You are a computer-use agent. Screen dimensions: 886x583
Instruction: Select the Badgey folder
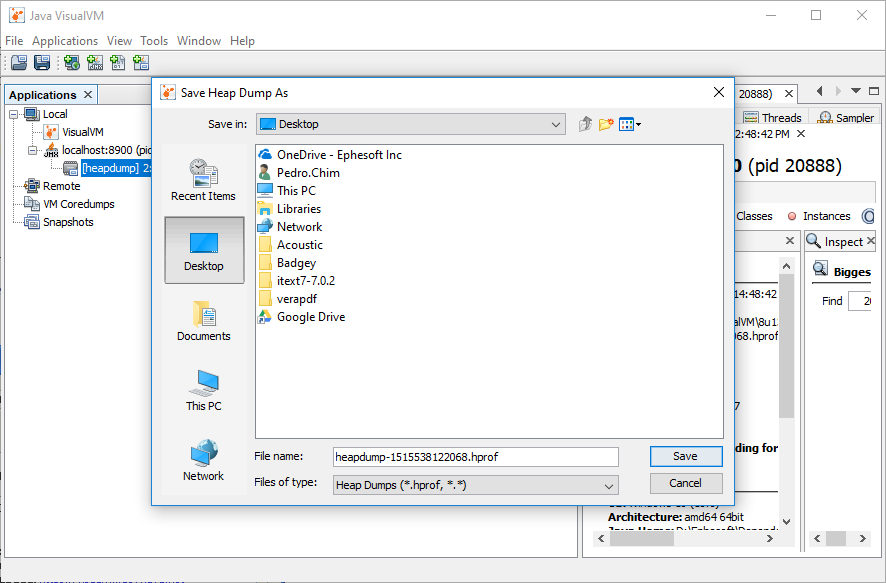point(287,263)
